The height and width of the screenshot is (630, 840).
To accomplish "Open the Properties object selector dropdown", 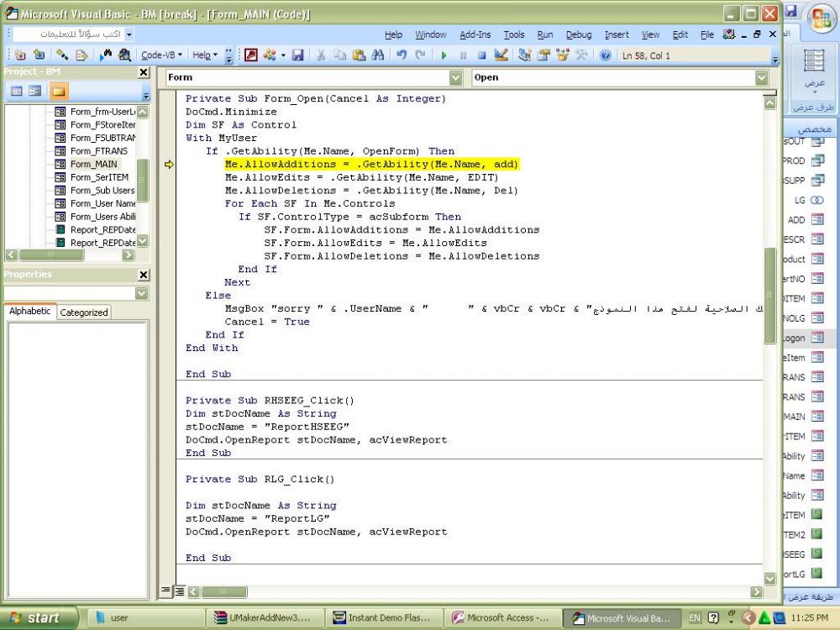I will click(141, 293).
